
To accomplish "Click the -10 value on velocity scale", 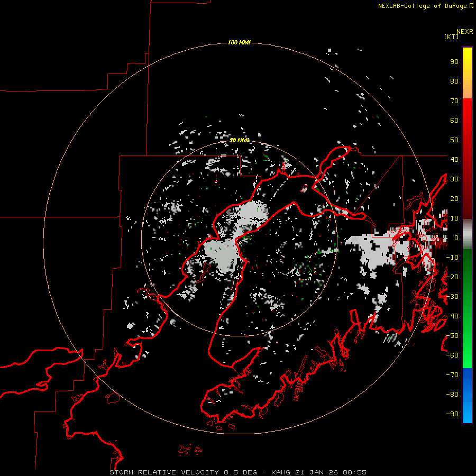I will pos(452,258).
